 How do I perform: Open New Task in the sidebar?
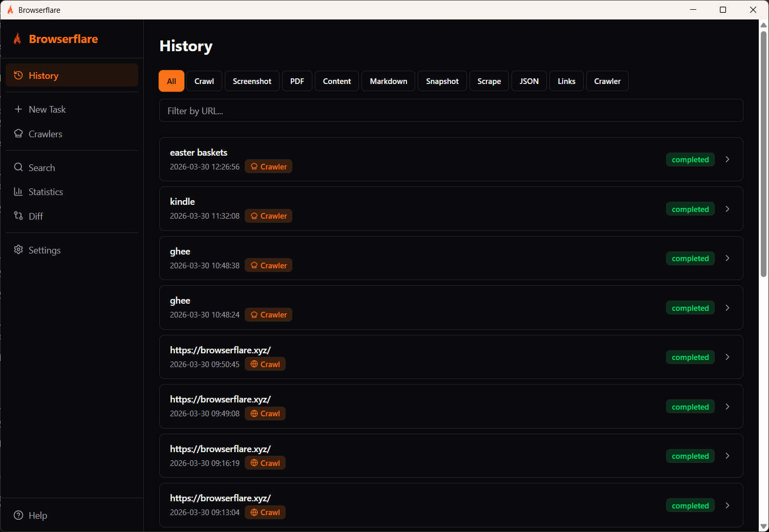[72, 109]
